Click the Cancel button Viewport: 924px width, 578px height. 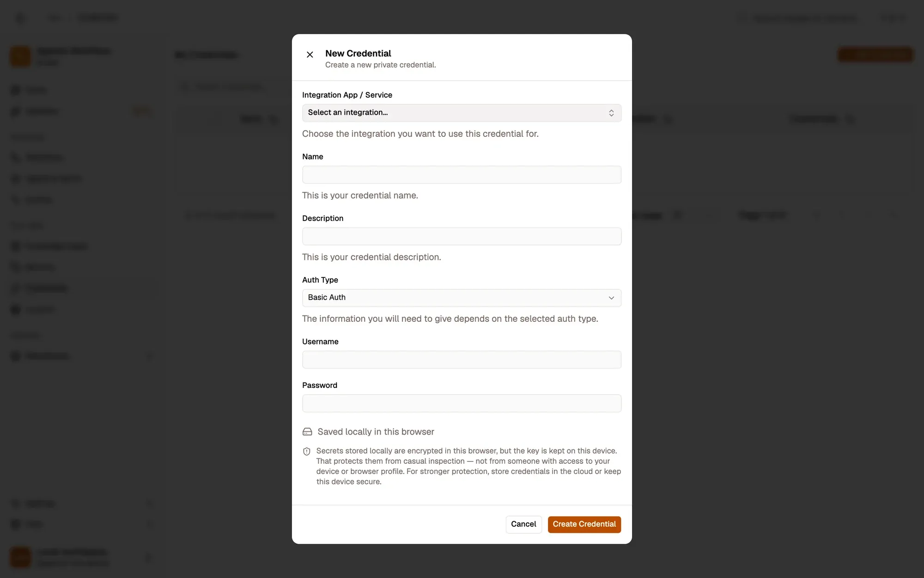click(x=523, y=524)
